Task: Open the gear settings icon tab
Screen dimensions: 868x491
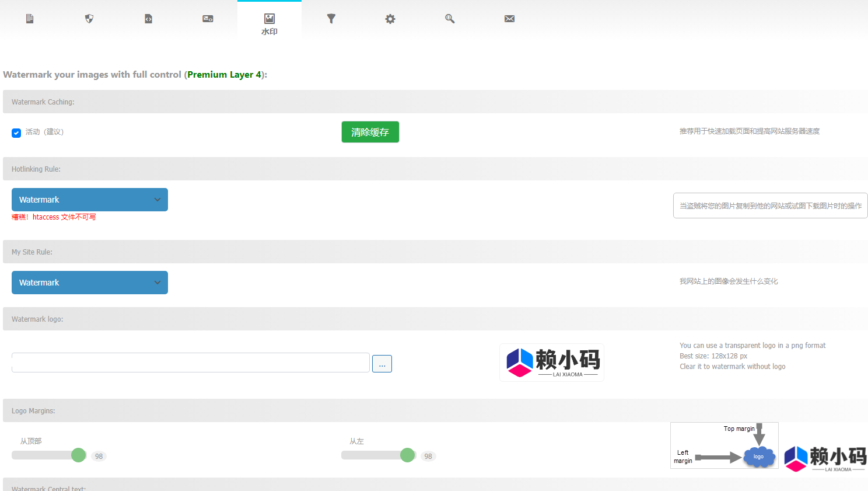Action: tap(390, 19)
